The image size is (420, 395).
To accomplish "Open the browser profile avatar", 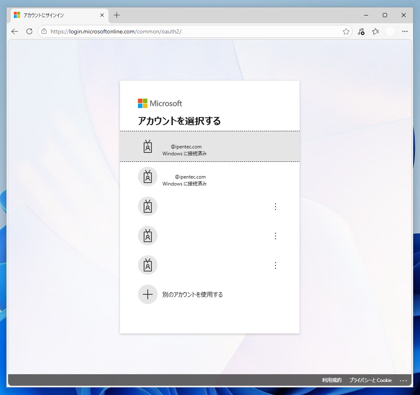I will click(390, 32).
